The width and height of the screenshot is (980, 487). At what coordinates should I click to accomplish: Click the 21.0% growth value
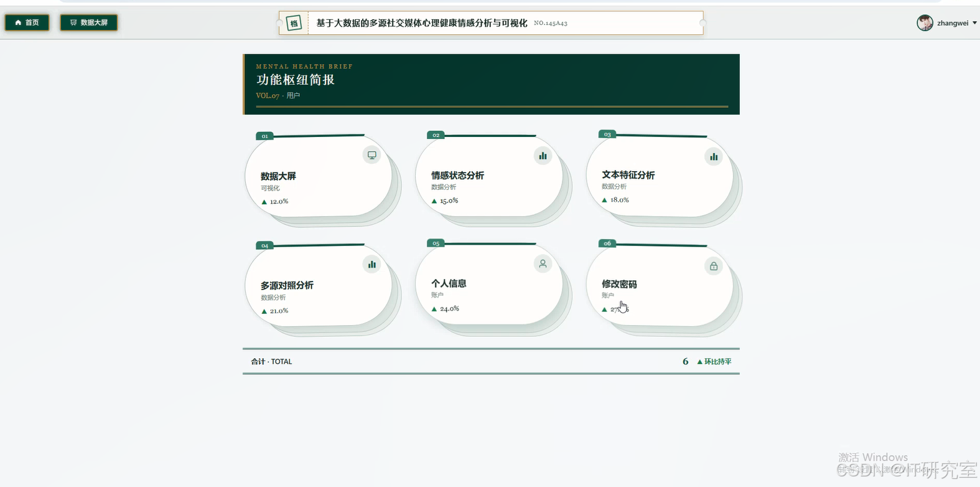tap(279, 311)
